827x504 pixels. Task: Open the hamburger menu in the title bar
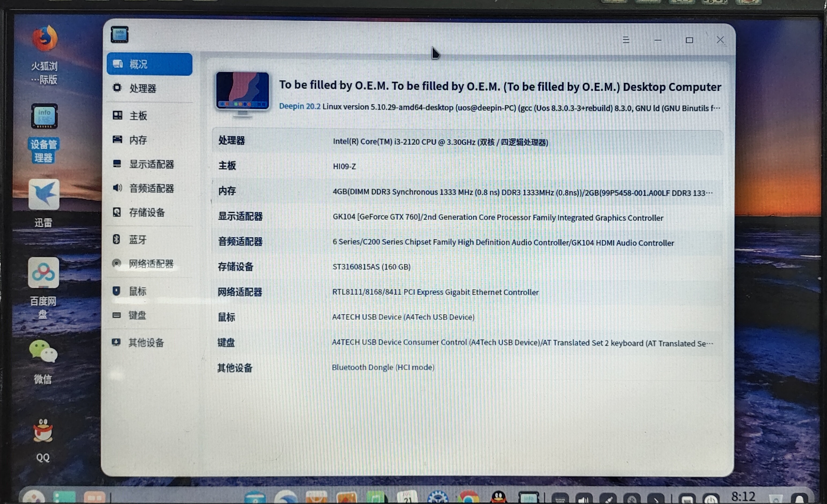coord(626,40)
